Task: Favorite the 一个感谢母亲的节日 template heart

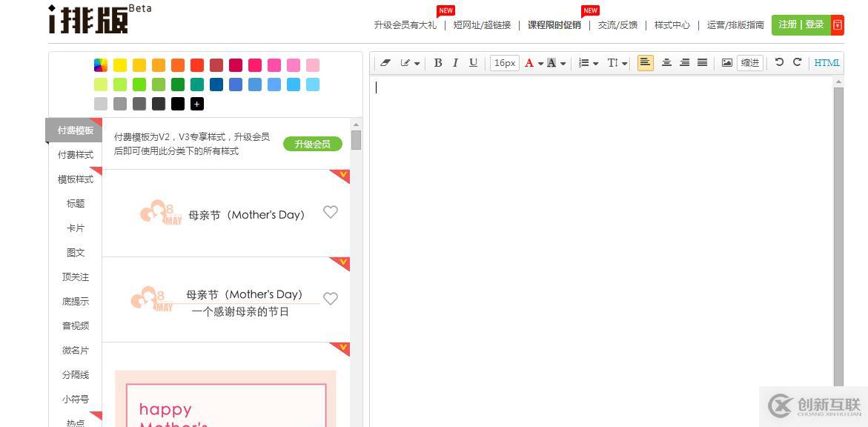Action: coord(331,299)
